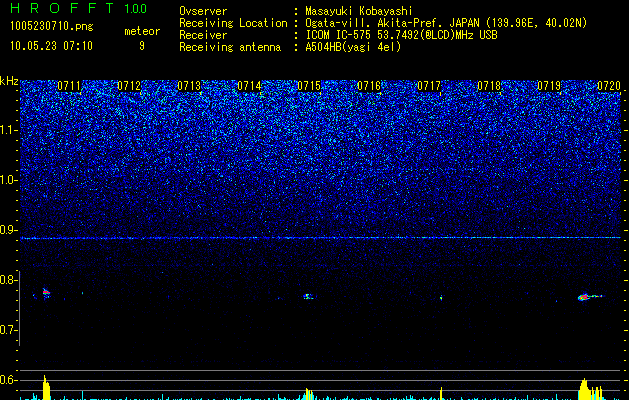The height and width of the screenshot is (400, 629).
Task: Click the 0717 time marker
Action: pos(429,86)
